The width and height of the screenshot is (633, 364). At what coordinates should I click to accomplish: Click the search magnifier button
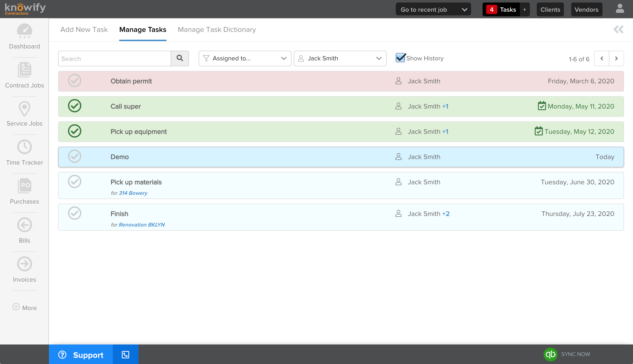[x=180, y=59]
